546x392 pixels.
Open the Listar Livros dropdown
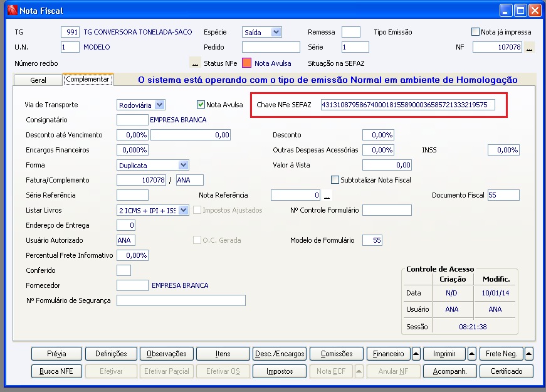pos(183,210)
